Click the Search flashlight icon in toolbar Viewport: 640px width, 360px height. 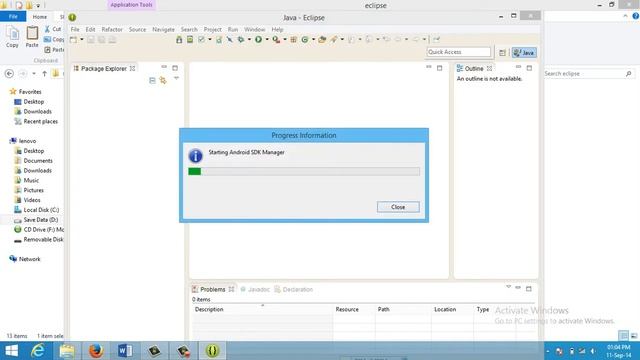334,40
